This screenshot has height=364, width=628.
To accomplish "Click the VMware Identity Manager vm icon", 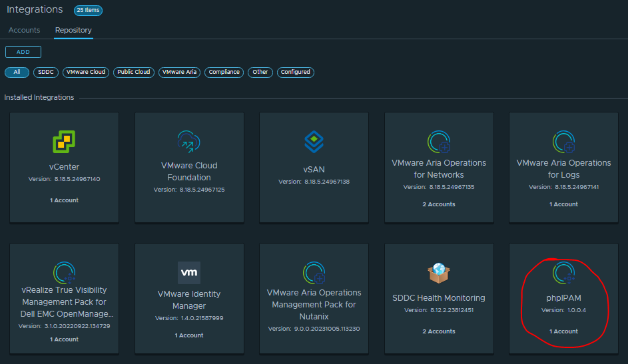I will [189, 273].
